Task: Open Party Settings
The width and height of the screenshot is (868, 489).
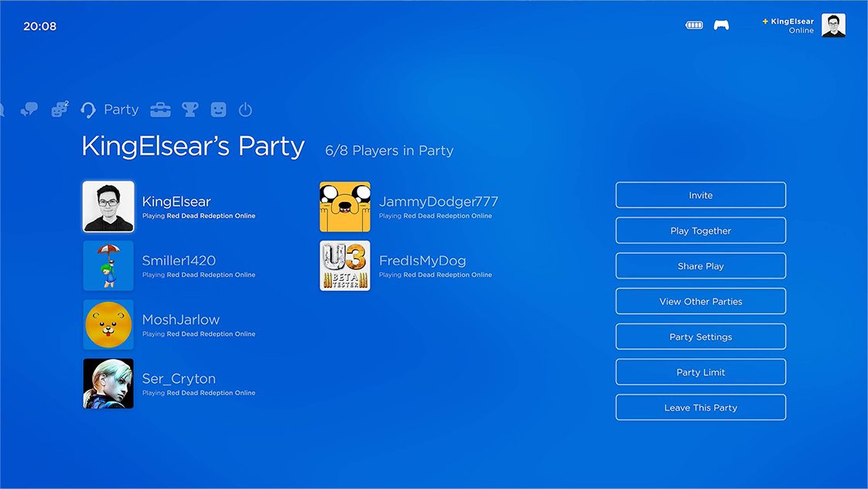Action: pos(700,337)
